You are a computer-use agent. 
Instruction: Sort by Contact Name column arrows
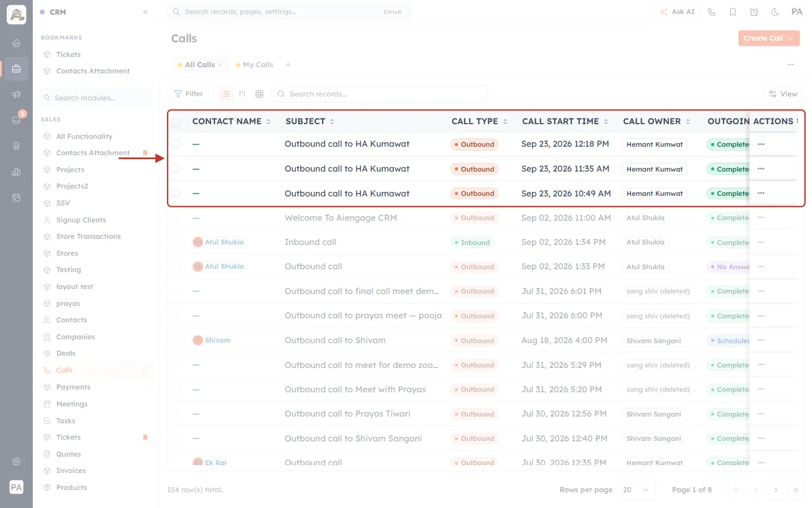(x=268, y=121)
